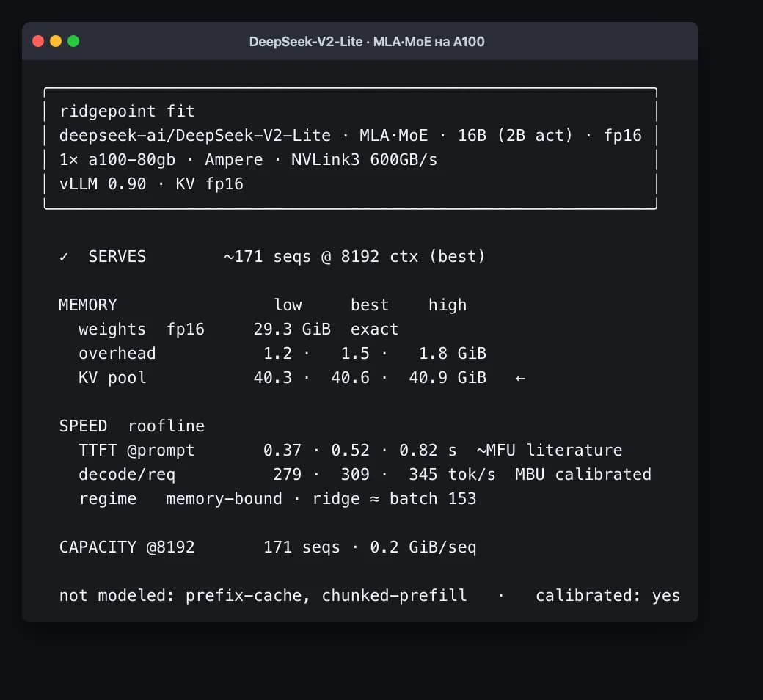Click the green maximize window button
The height and width of the screenshot is (700, 763).
pos(73,41)
